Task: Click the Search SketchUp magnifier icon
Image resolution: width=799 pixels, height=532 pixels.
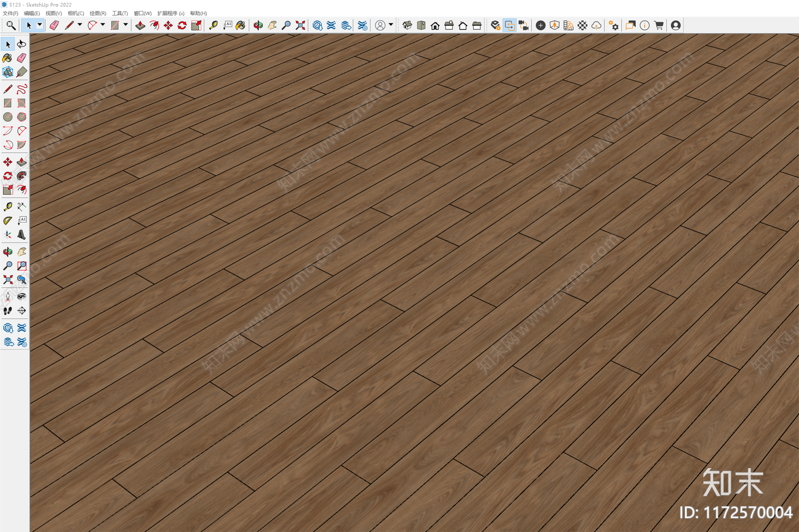Action: coord(10,25)
